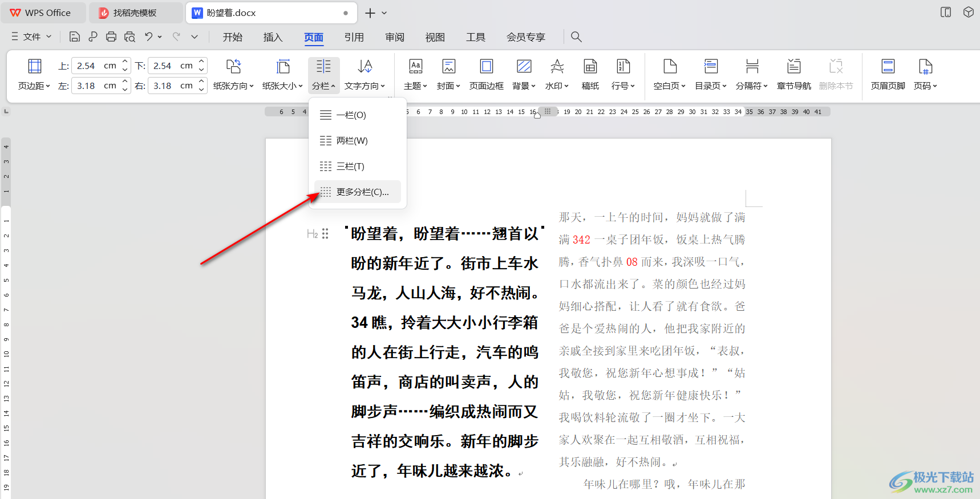Click the 稿纸 manuscript paper icon

590,75
